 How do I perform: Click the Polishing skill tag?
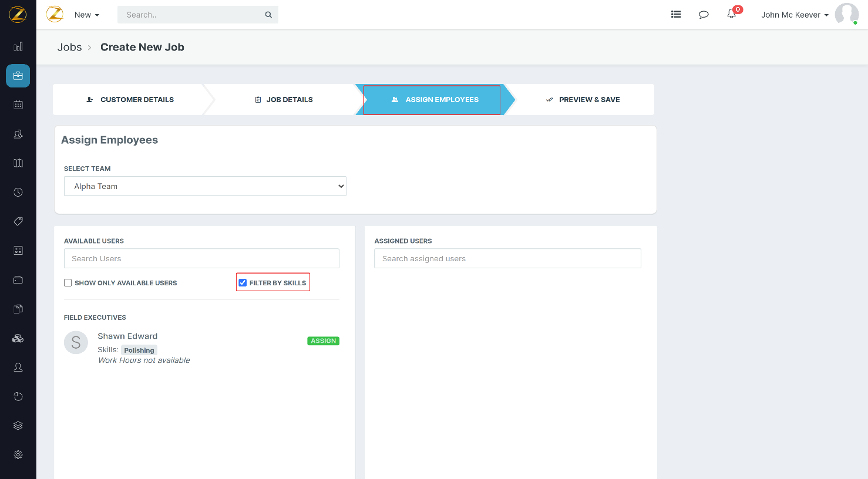pyautogui.click(x=139, y=350)
